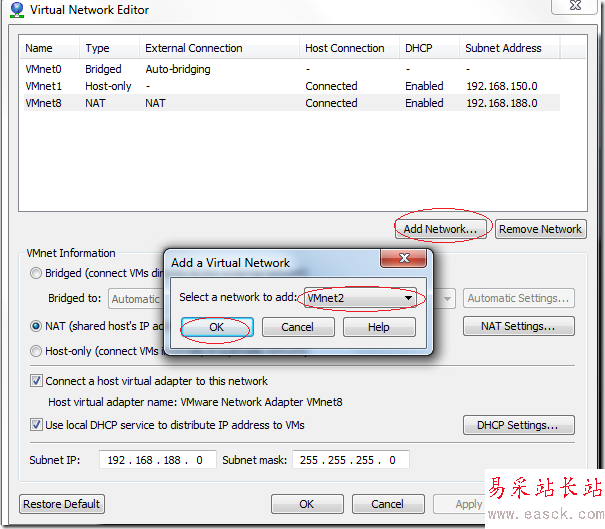Open Help in the Add Virtual Network dialog
This screenshot has height=529, width=605.
pos(379,327)
